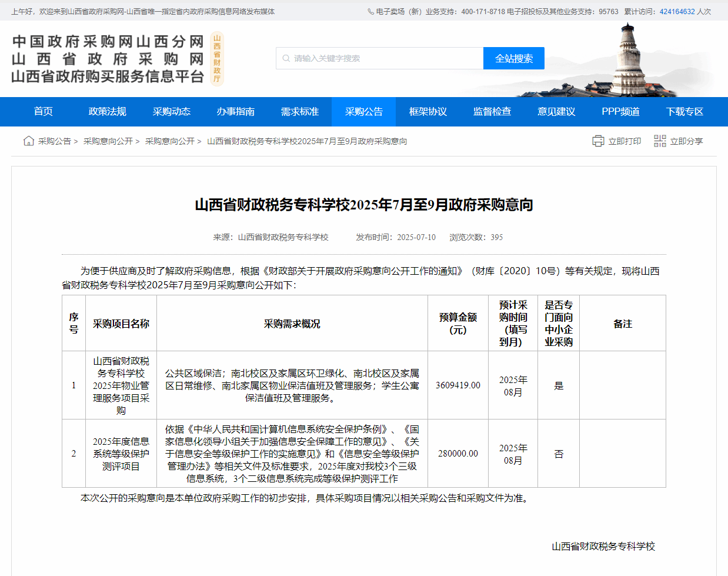Open the 框架协议 menu item
Image resolution: width=728 pixels, height=576 pixels.
[428, 112]
